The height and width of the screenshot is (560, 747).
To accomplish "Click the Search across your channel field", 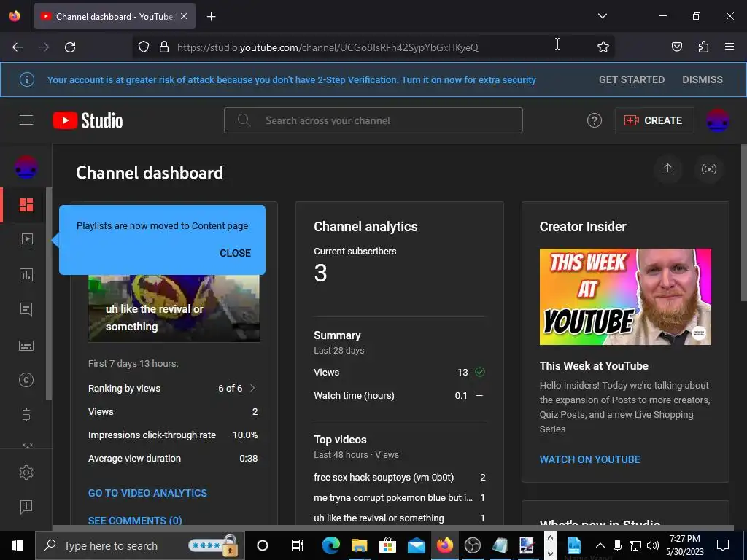I will (x=373, y=120).
